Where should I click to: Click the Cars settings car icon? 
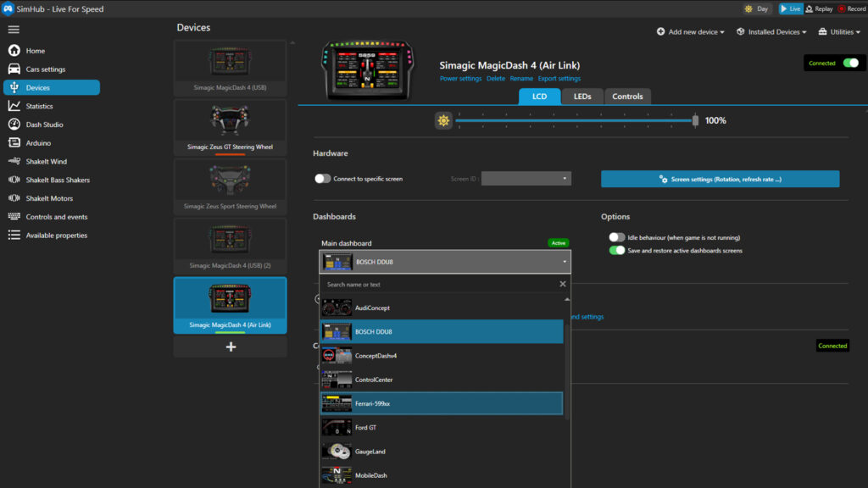(14, 69)
